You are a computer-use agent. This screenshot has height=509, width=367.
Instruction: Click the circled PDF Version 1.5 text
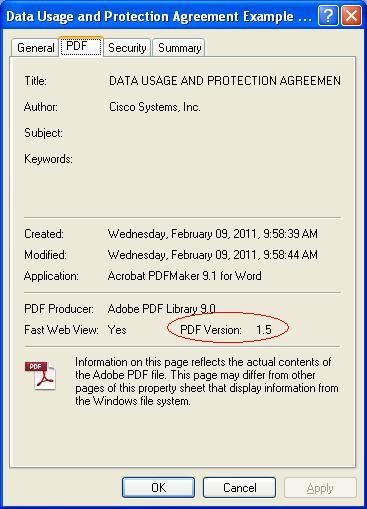tap(226, 330)
